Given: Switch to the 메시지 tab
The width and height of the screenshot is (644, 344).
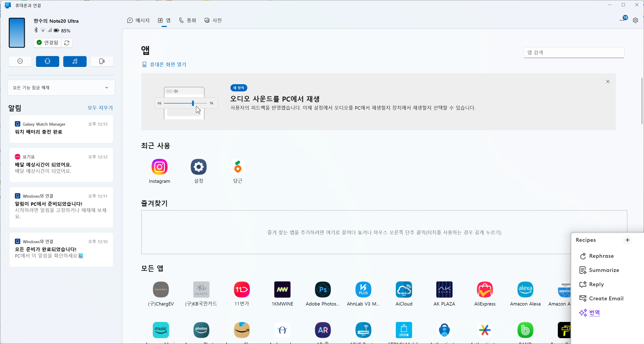Looking at the screenshot, I should [138, 20].
